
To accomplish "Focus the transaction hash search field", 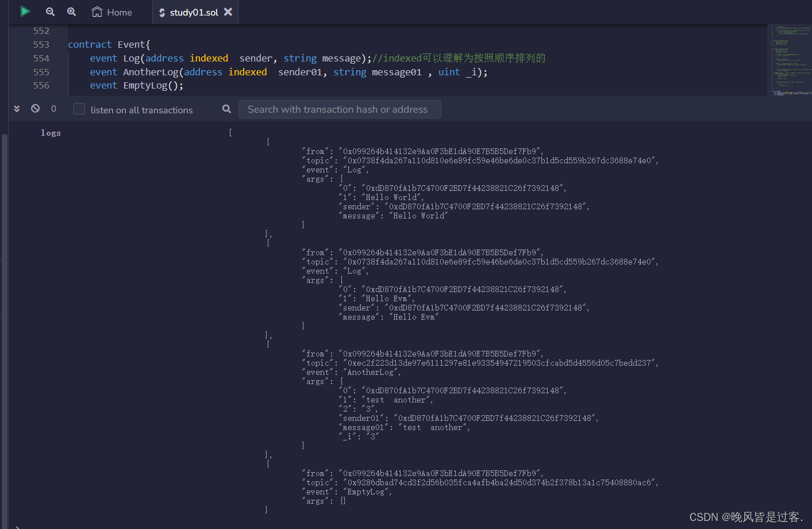I will coord(340,109).
